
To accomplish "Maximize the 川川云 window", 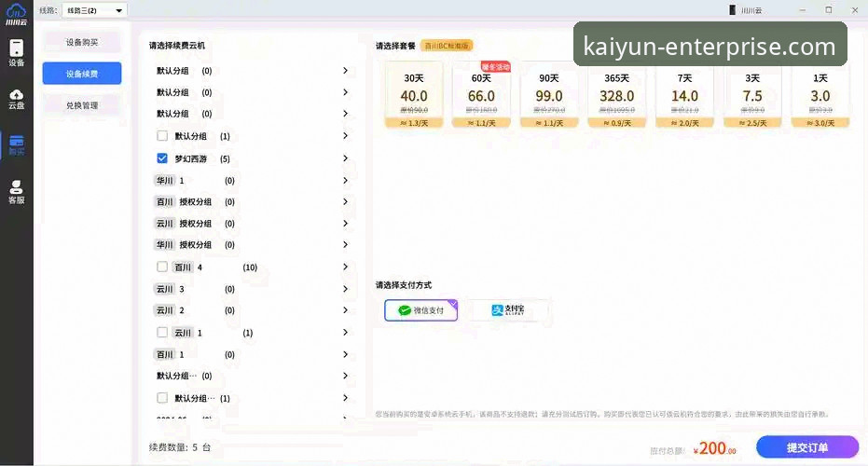I will pos(829,10).
